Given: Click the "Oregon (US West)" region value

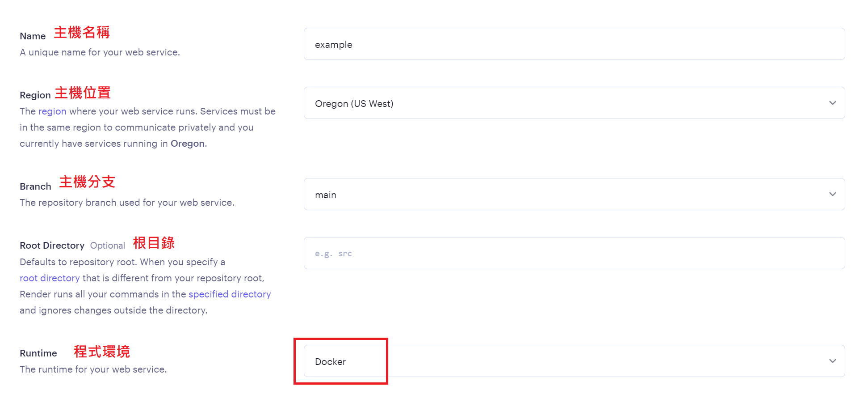Looking at the screenshot, I should coord(354,103).
